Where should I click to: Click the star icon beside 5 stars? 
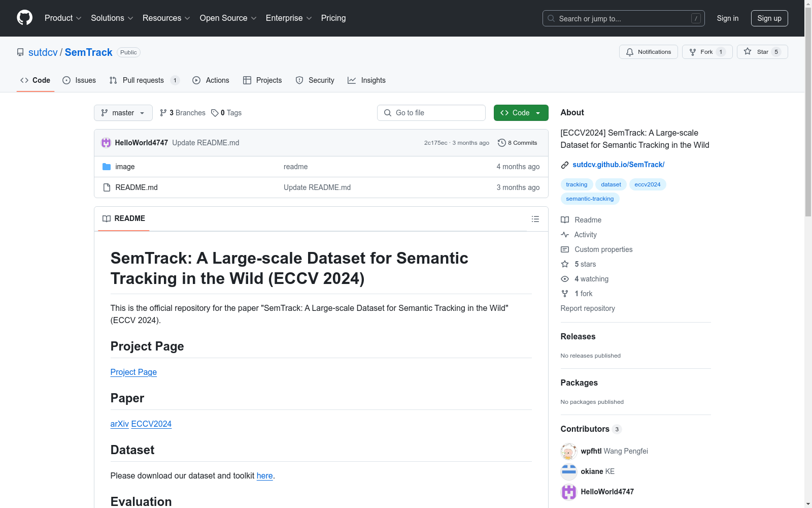pos(565,264)
